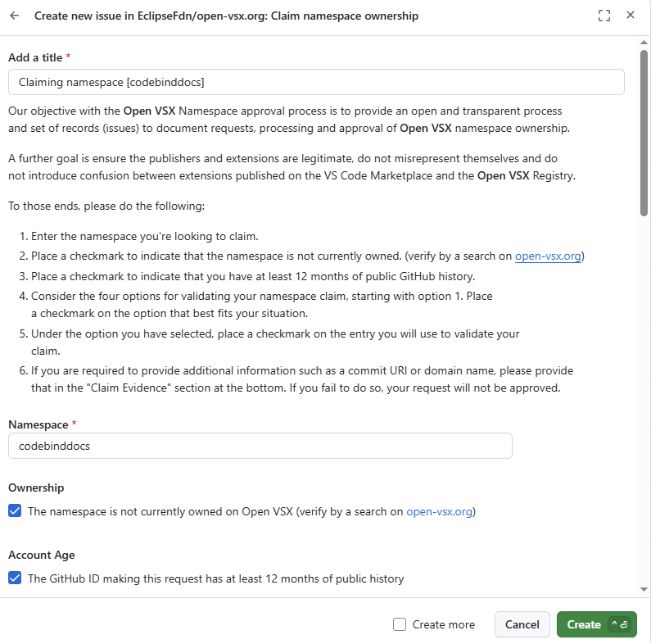Click the Namespace field label
The height and width of the screenshot is (644, 651).
[38, 424]
